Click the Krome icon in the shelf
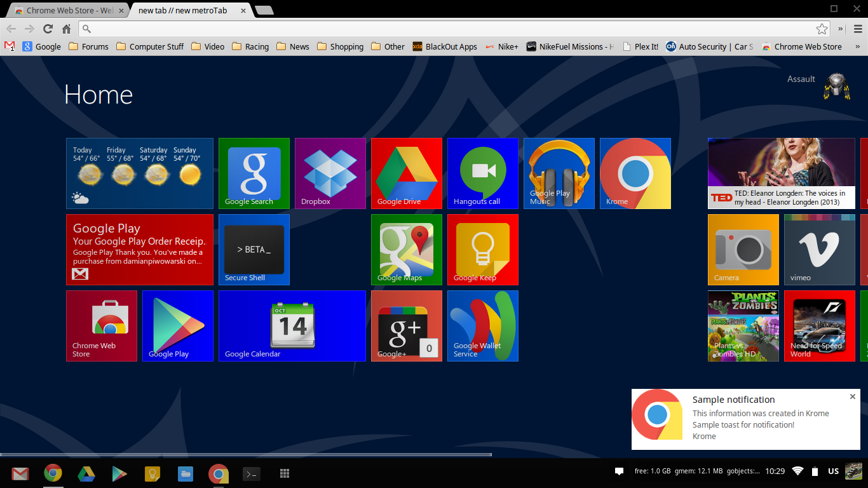The height and width of the screenshot is (488, 868). 219,473
